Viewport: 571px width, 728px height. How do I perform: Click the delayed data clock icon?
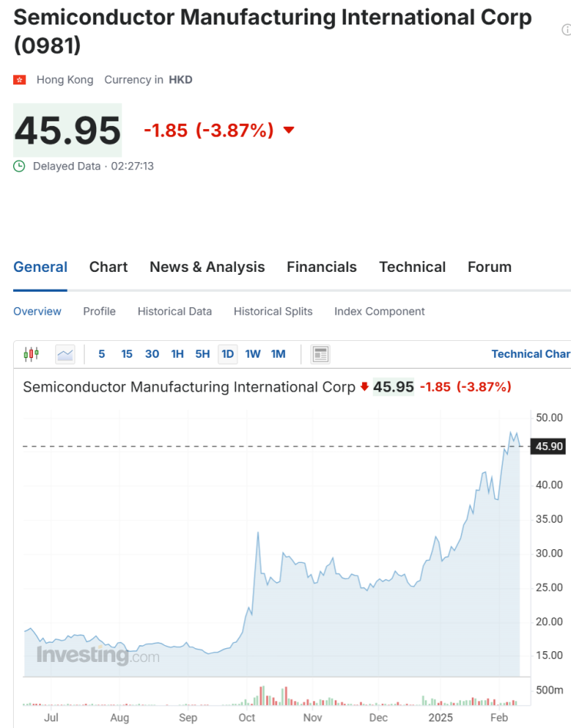point(19,166)
